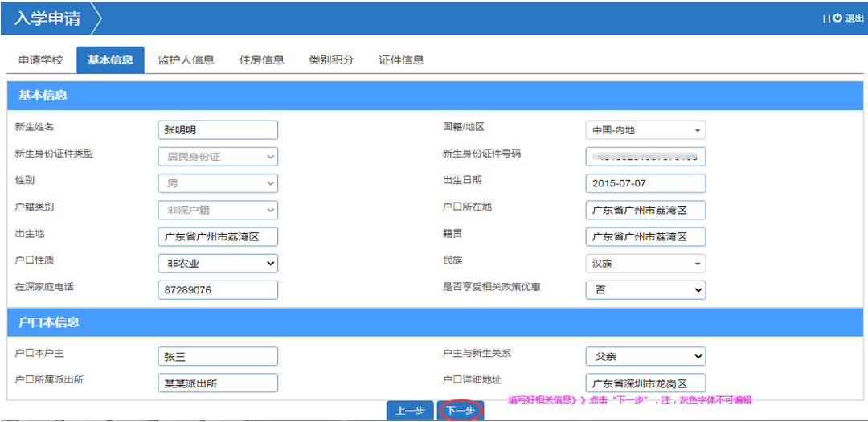The image size is (868, 422).
Task: Expand the 户主与新生关系 dropdown showing 父亲
Action: click(x=645, y=356)
